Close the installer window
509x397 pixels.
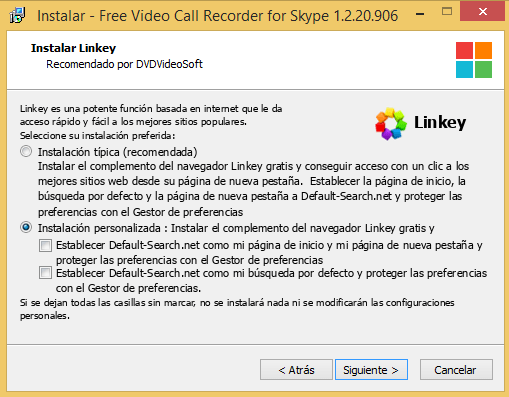[x=482, y=12]
